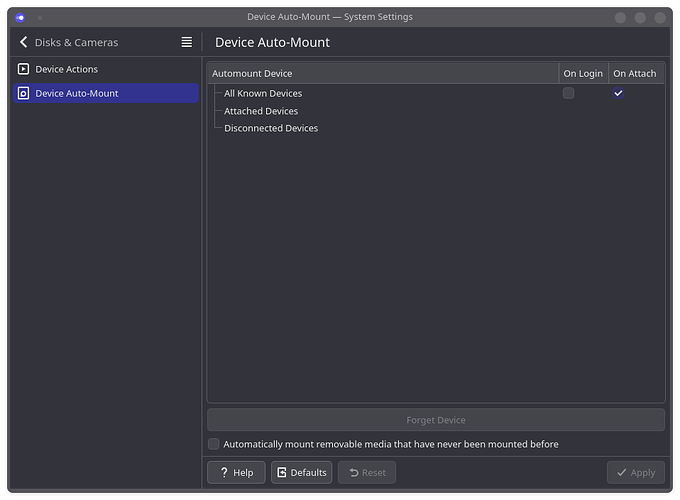Select the Device Auto-Mount sidebar entry
Screen dimensions: 680x500
pyautogui.click(x=106, y=93)
